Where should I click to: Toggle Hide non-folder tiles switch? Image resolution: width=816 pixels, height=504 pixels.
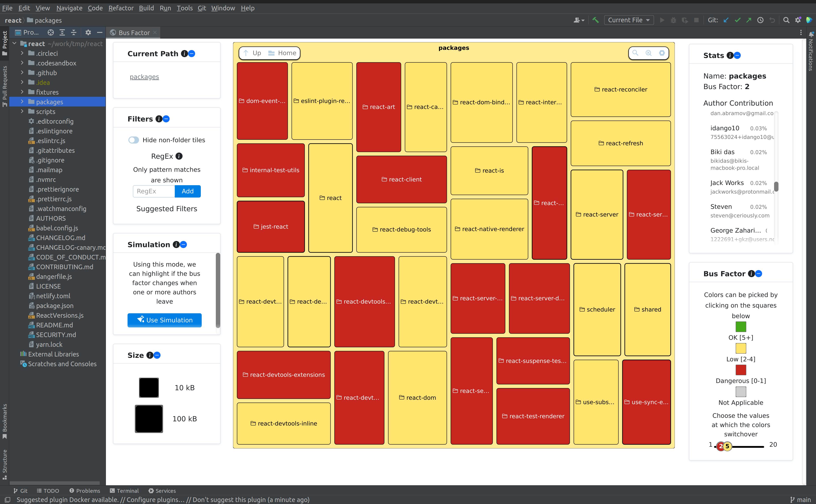tap(133, 140)
